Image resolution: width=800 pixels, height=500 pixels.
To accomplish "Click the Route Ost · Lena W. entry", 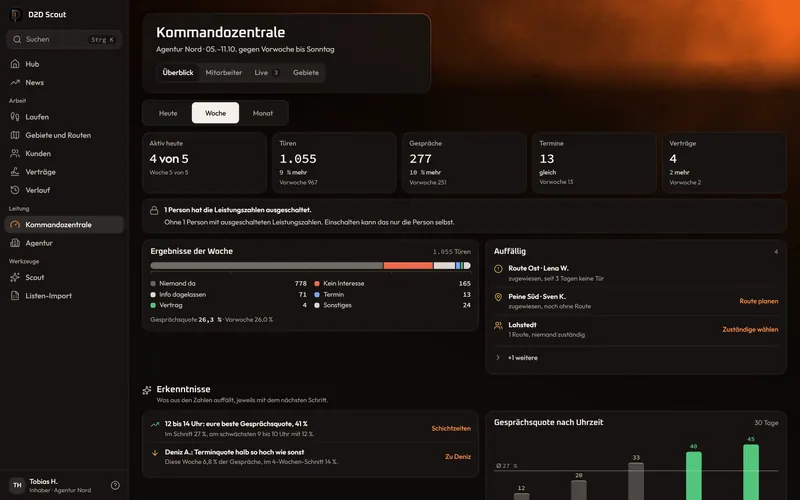I will 635,273.
